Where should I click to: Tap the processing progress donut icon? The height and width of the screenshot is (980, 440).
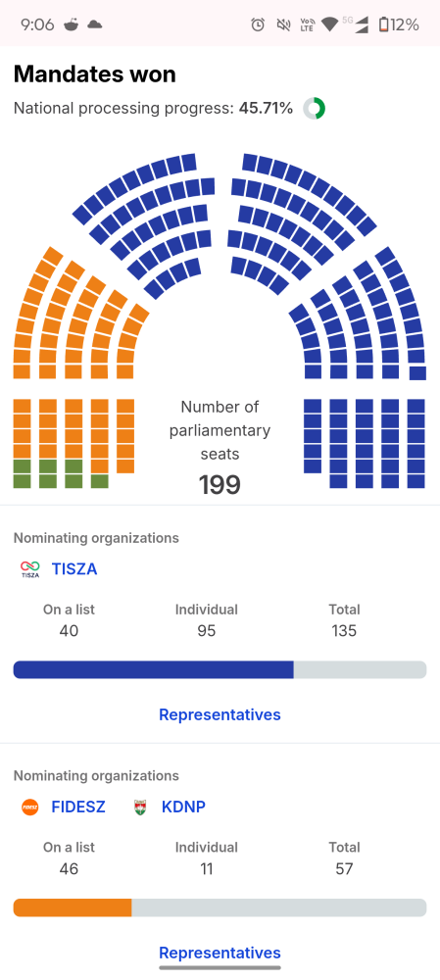[315, 109]
